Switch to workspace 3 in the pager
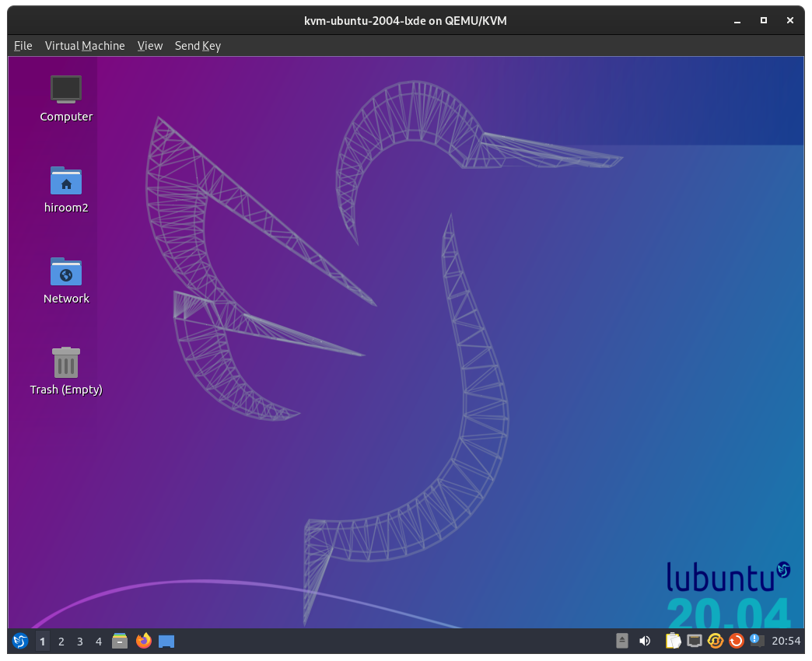The height and width of the screenshot is (661, 812). click(x=80, y=642)
